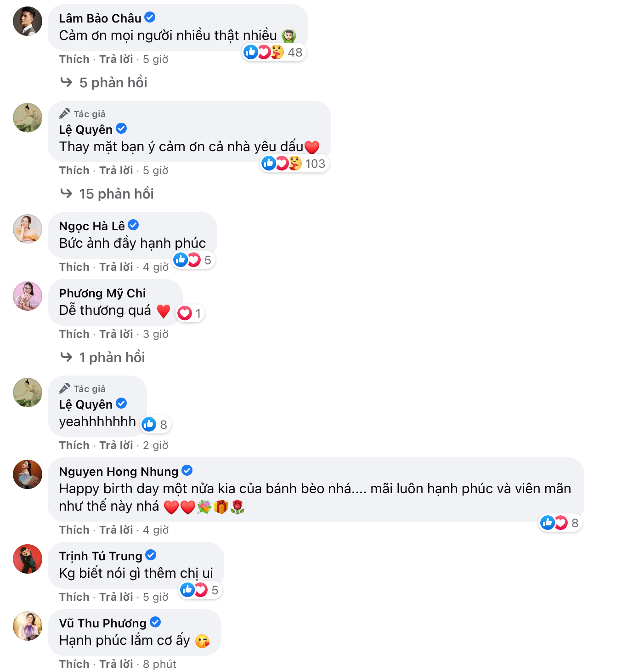622x672 pixels.
Task: View the 103 reactions on Lệ Quyên's comment
Action: point(294,164)
